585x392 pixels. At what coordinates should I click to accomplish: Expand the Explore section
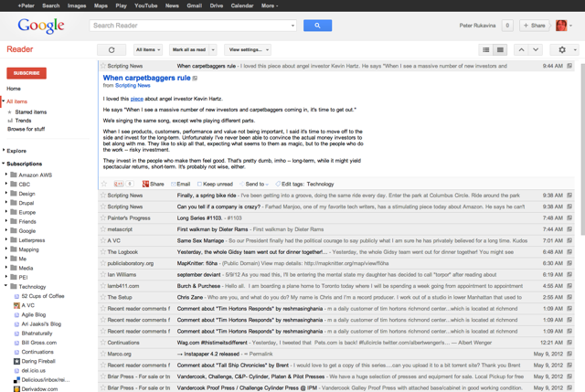[x=4, y=150]
